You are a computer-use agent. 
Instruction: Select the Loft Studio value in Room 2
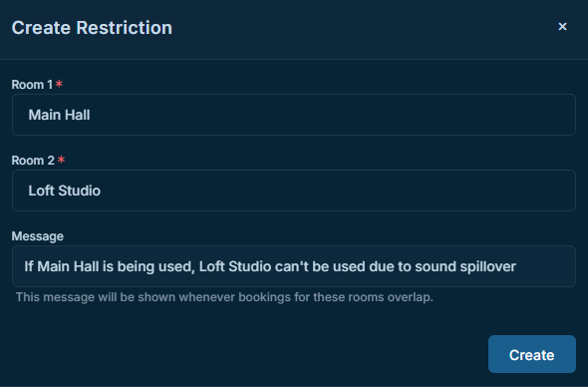coord(65,191)
